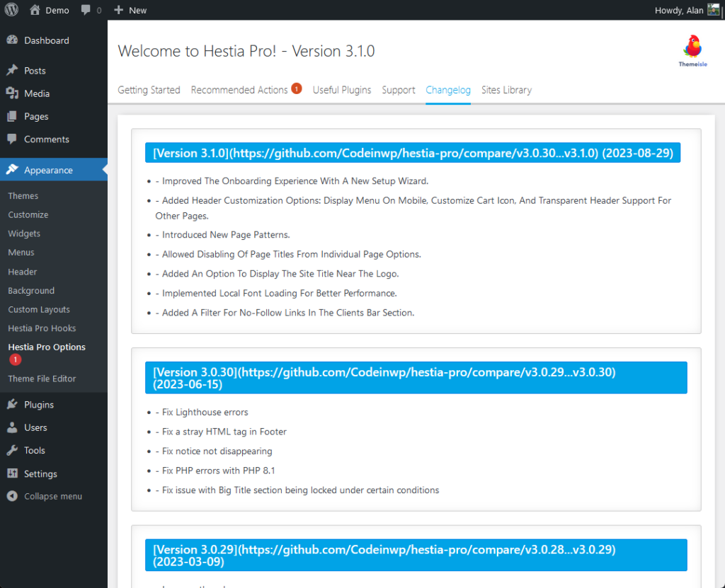Click the Posts menu label
The width and height of the screenshot is (725, 588).
tap(35, 71)
